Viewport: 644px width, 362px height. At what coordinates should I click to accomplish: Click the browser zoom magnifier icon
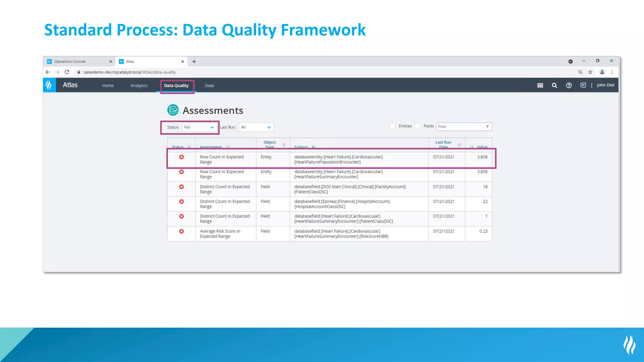[x=580, y=72]
